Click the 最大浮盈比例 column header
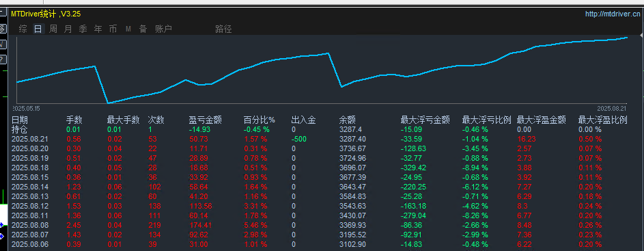Screen dimensions: 644x251 pyautogui.click(x=602, y=120)
